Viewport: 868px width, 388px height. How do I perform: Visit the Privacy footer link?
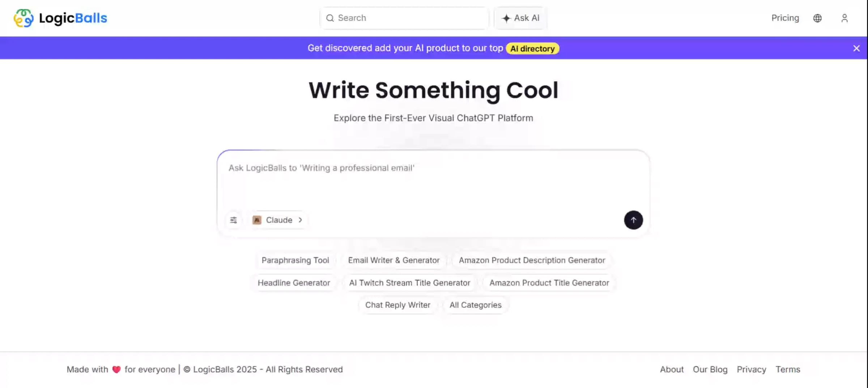tap(752, 369)
